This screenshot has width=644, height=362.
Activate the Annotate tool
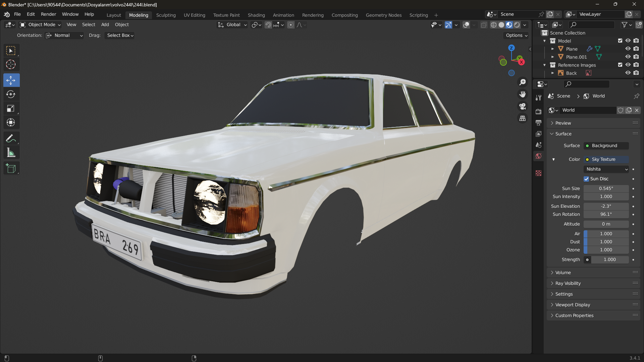click(x=11, y=138)
